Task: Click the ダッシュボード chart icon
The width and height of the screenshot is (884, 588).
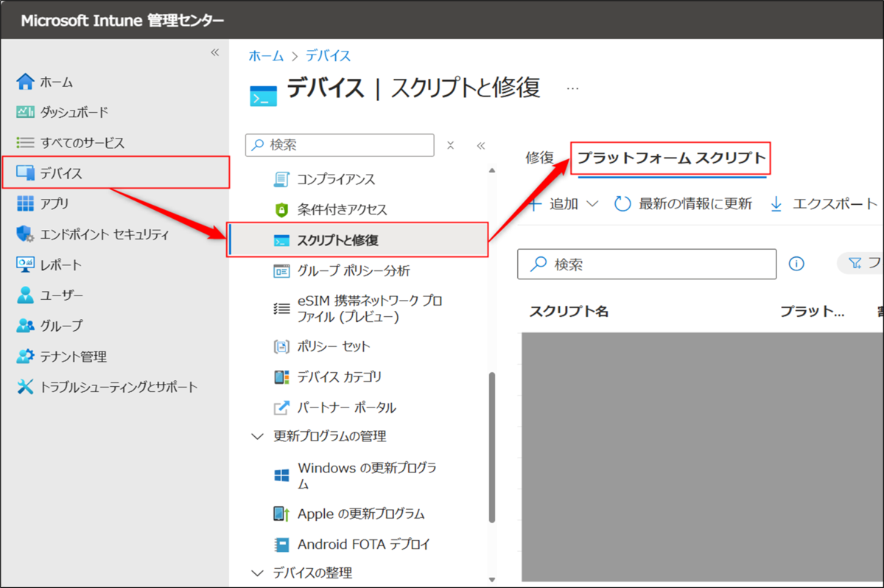Action: pyautogui.click(x=26, y=112)
